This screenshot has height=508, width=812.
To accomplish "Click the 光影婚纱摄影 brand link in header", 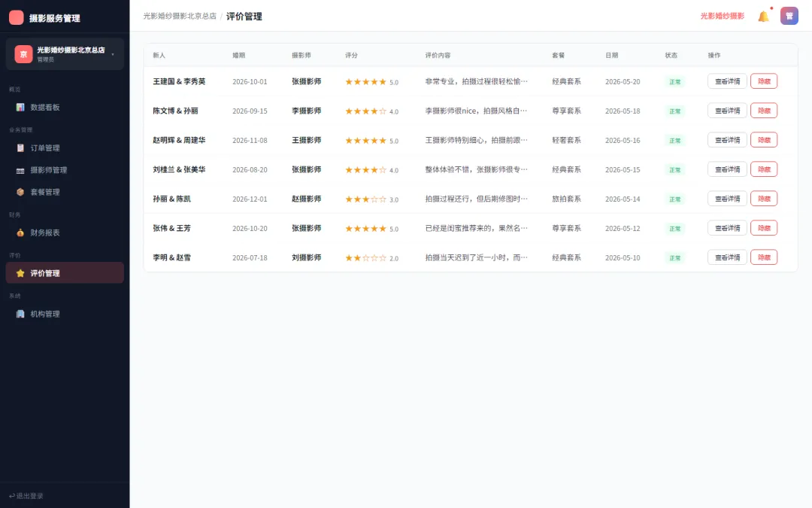I will pyautogui.click(x=722, y=16).
